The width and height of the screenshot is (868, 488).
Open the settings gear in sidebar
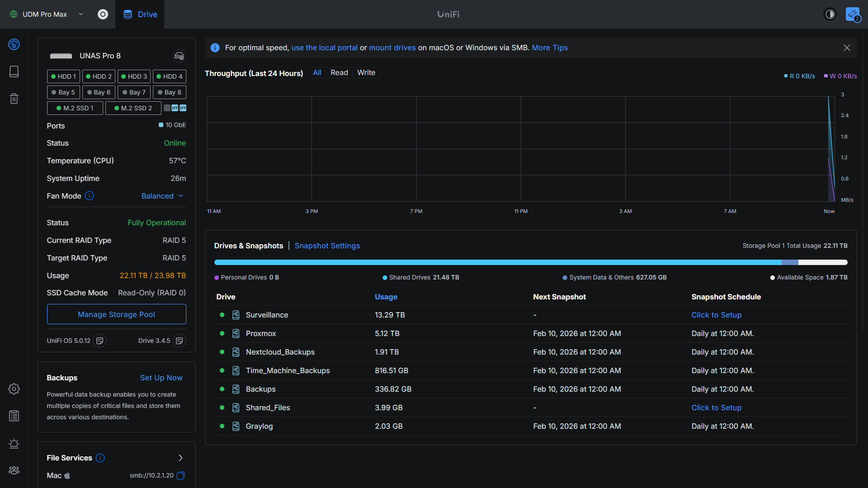point(14,389)
